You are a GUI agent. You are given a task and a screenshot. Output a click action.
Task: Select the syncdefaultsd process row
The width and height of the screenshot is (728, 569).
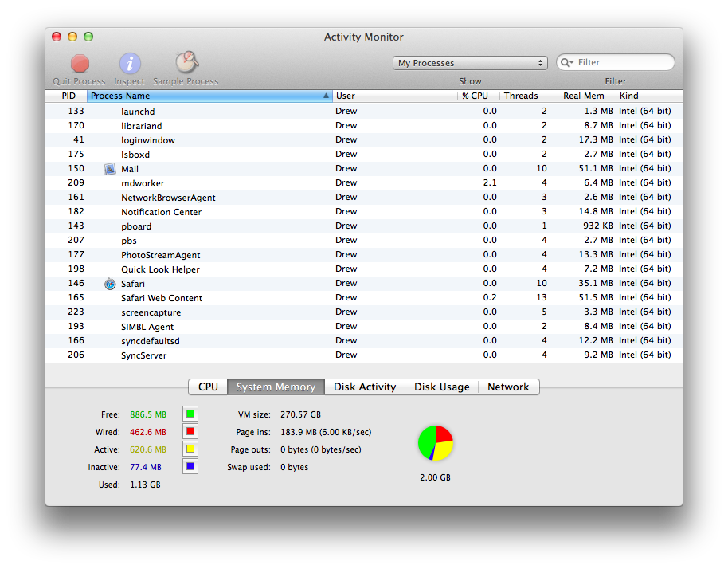364,341
